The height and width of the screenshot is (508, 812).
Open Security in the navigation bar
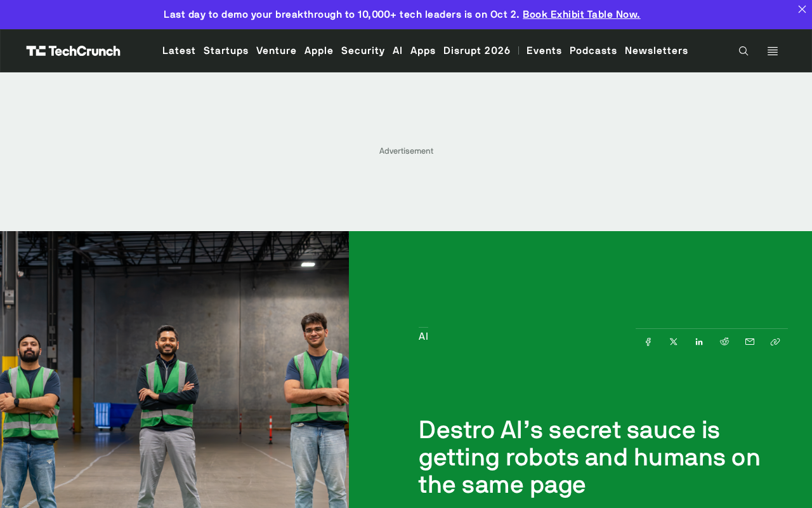click(x=363, y=51)
